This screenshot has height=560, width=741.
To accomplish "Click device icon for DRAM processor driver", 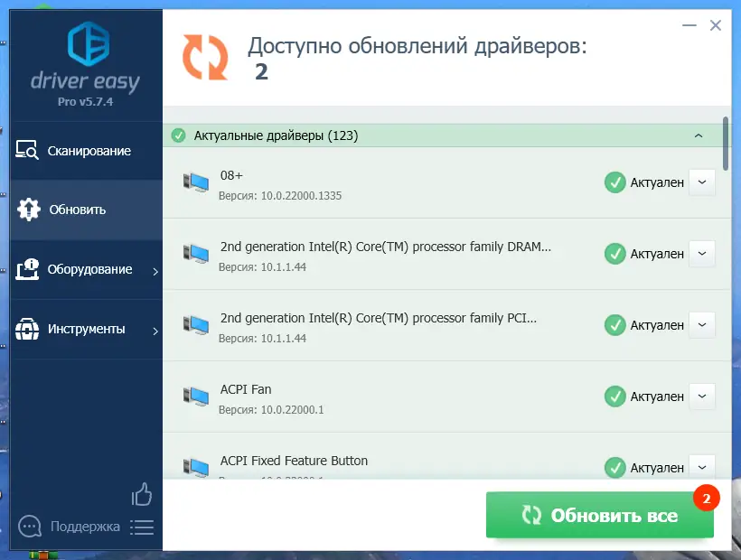I will [196, 254].
